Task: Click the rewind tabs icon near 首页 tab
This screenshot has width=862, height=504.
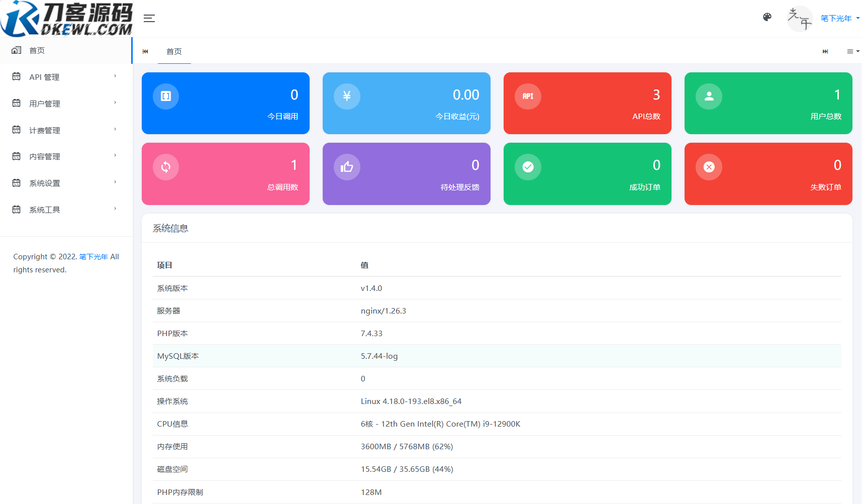Action: [x=145, y=51]
